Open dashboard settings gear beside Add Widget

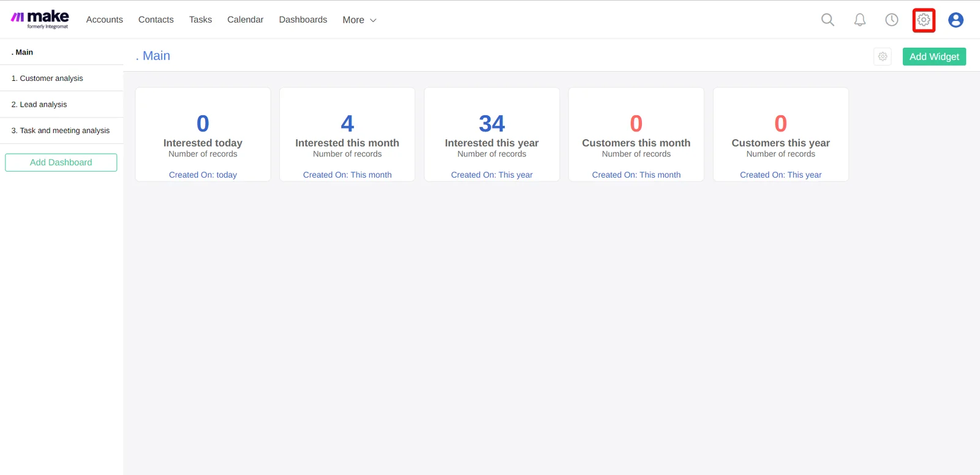tap(883, 56)
